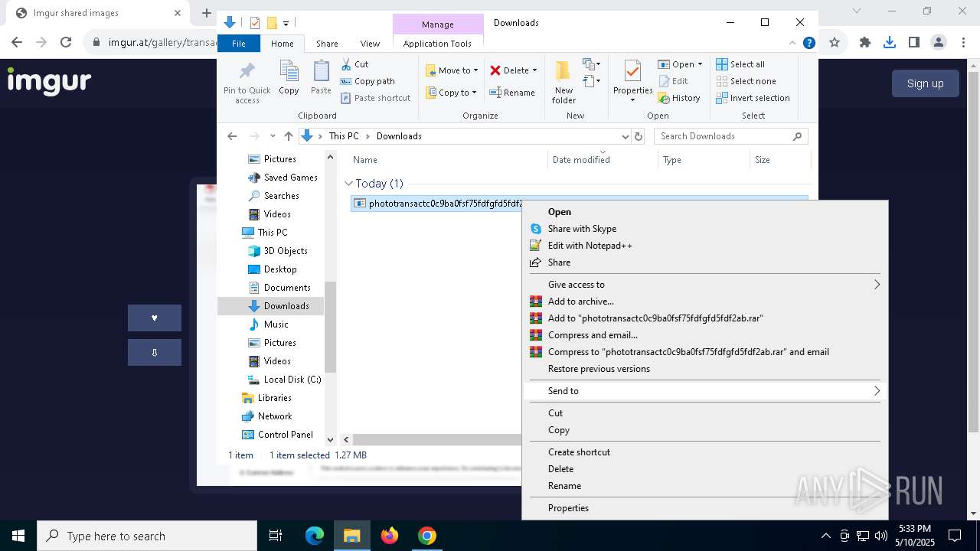Click Select all in ribbon
Image resolution: width=980 pixels, height=551 pixels.
740,64
